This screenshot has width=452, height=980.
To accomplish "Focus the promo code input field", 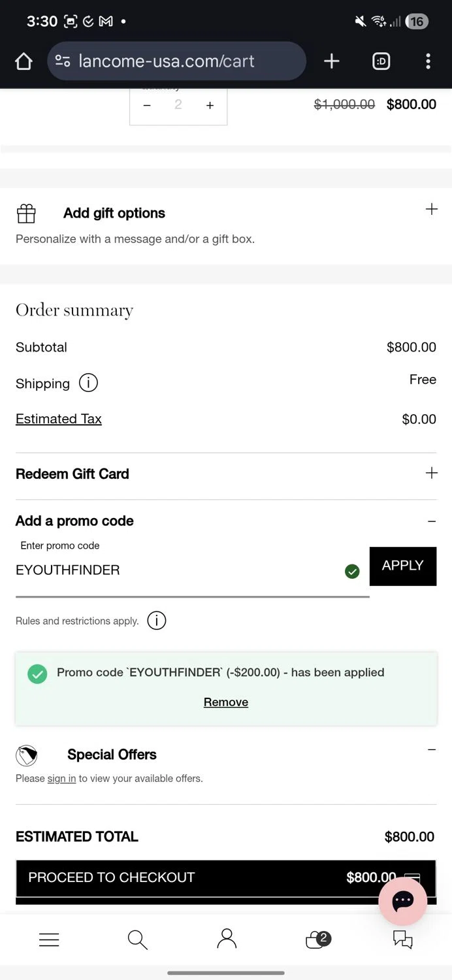I will [x=176, y=570].
